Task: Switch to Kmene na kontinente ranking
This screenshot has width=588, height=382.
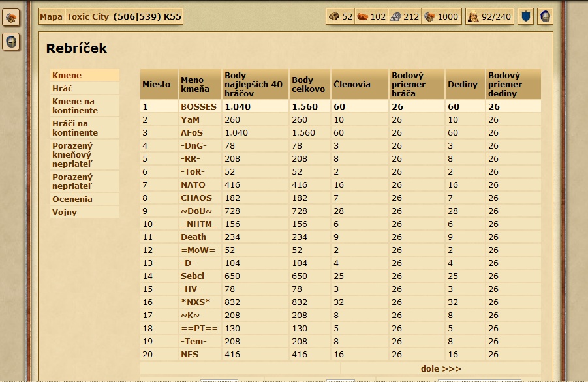Action: click(x=74, y=106)
